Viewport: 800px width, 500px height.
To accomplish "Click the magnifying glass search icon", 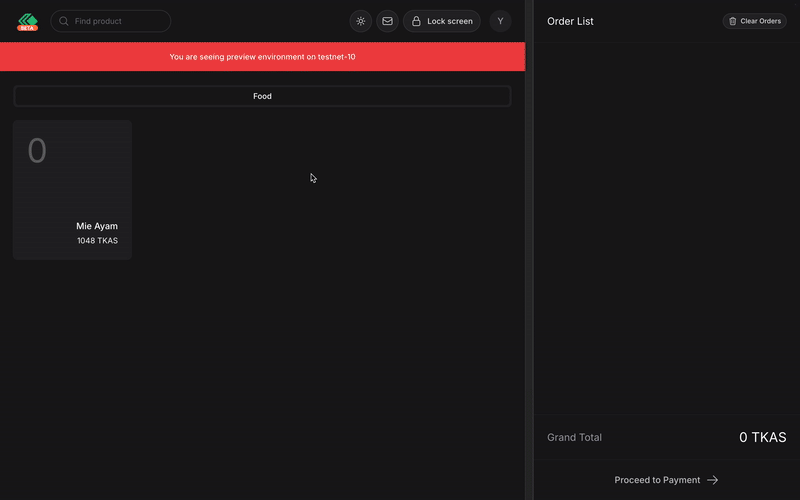I will pyautogui.click(x=64, y=21).
